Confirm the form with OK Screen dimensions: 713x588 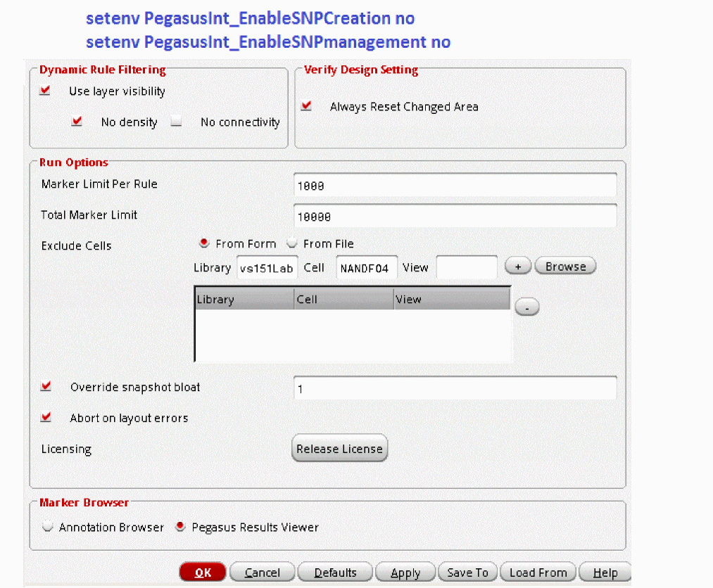(x=203, y=572)
